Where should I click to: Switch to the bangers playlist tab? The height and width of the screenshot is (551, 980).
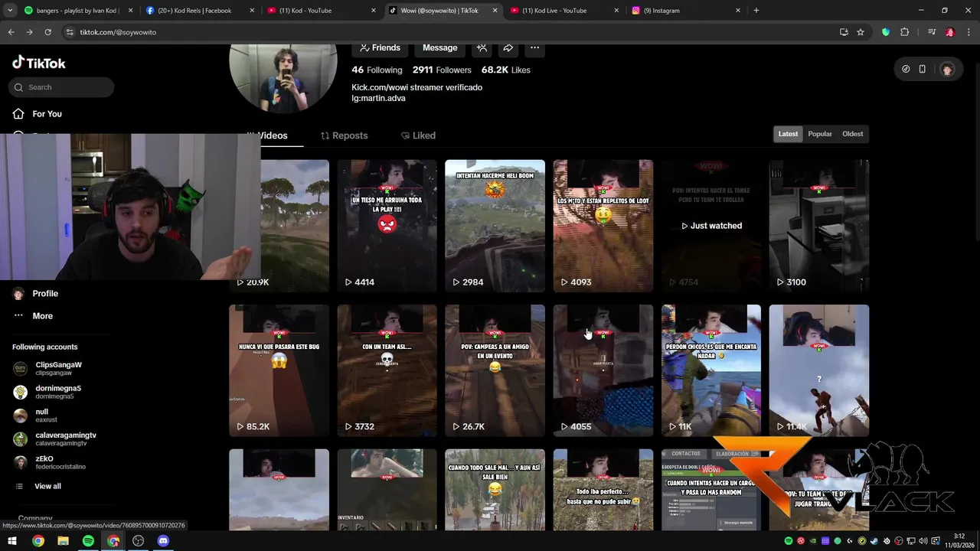tap(80, 11)
